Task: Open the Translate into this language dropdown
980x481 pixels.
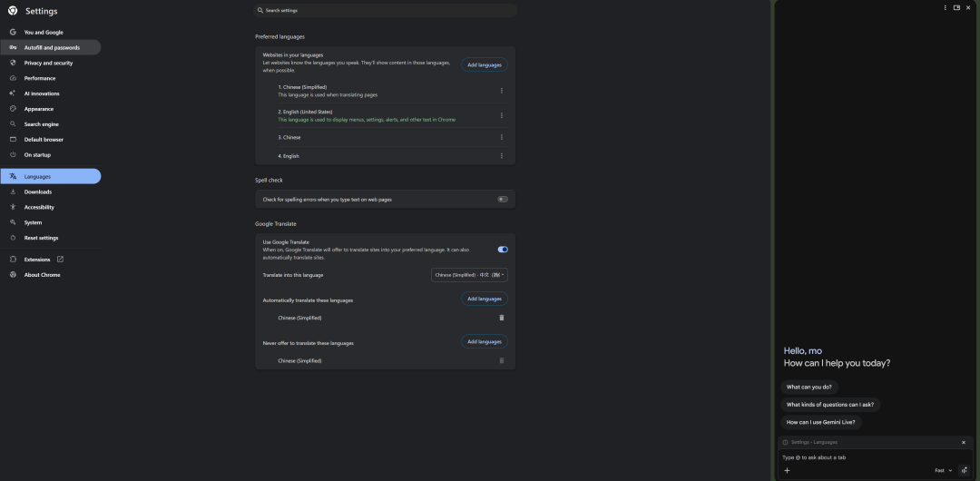Action: pos(469,274)
